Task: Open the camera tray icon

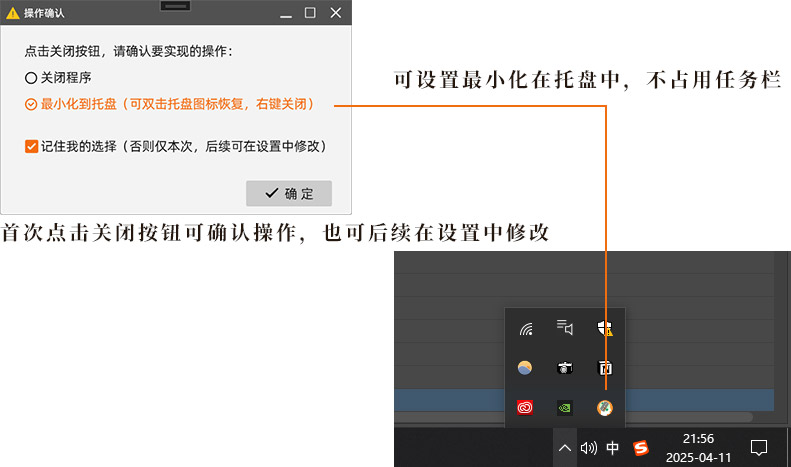Action: click(564, 368)
